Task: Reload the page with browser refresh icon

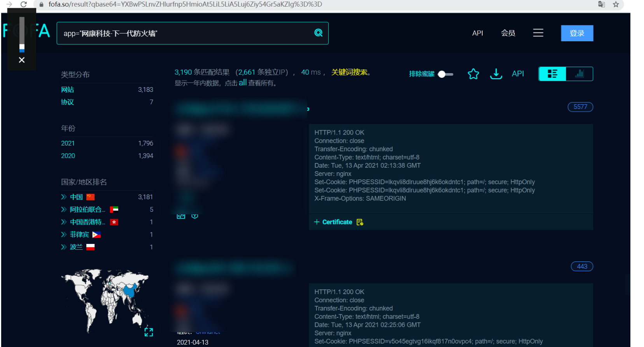Action: pyautogui.click(x=24, y=4)
